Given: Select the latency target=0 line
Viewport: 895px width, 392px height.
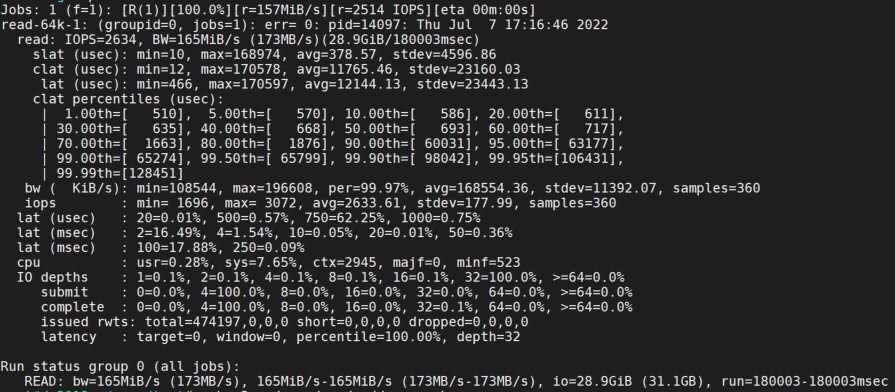Looking at the screenshot, I should tap(280, 337).
